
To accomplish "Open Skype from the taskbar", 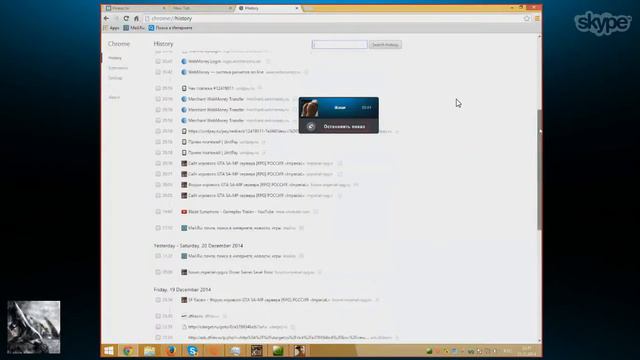I will [x=193, y=351].
